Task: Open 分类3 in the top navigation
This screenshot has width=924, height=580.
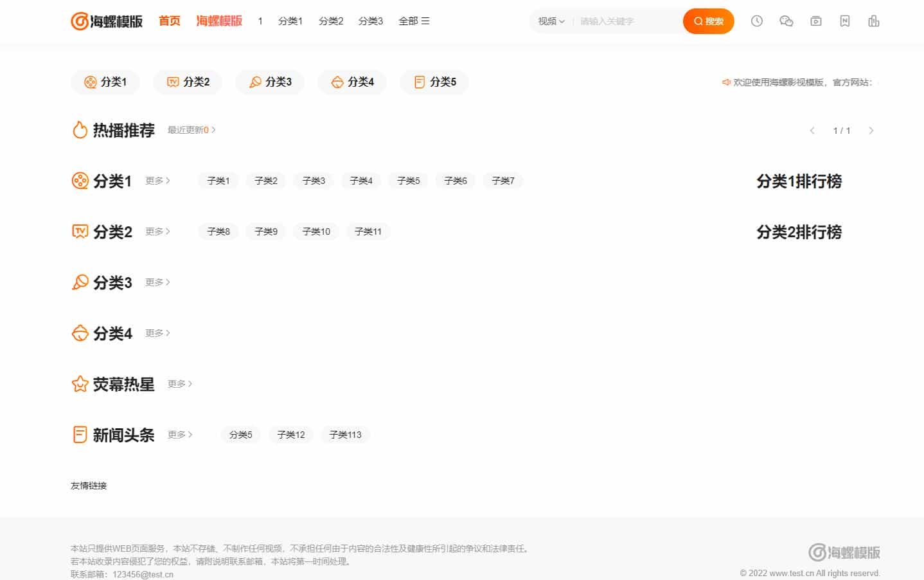Action: (371, 21)
